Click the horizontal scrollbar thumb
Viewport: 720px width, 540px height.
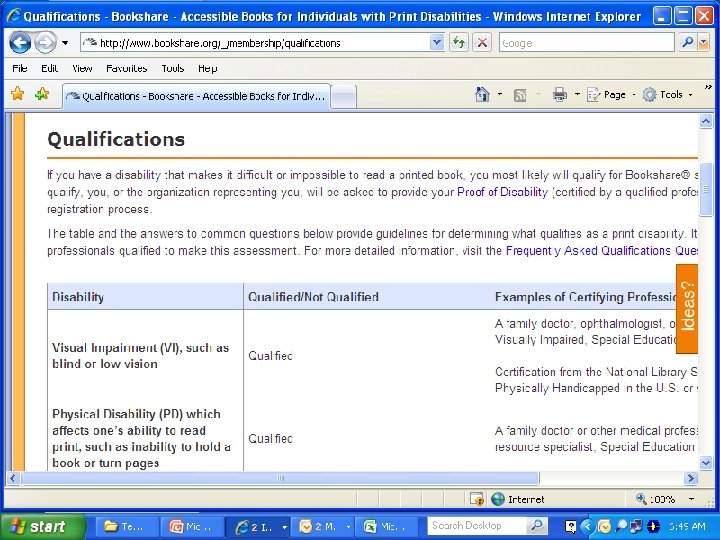tap(280, 478)
